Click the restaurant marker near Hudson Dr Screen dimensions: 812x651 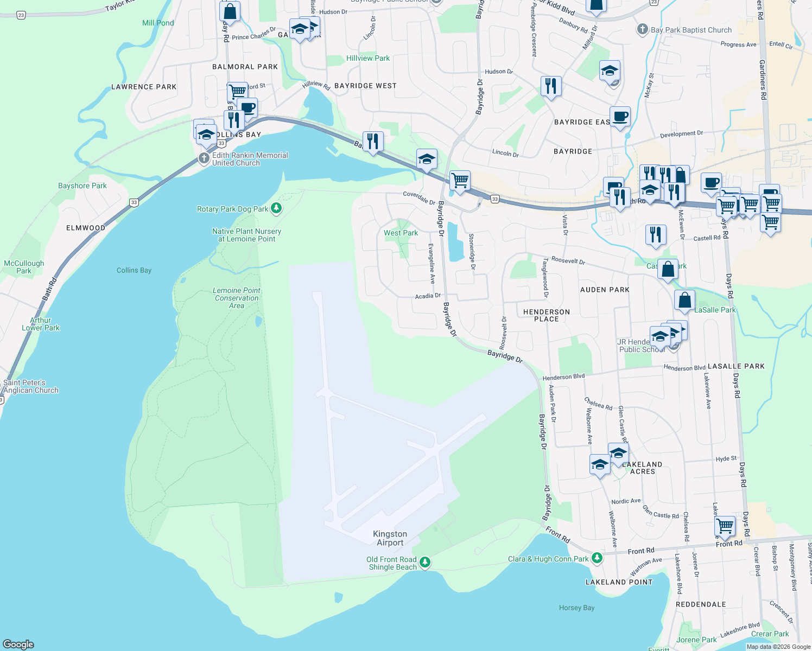click(551, 86)
